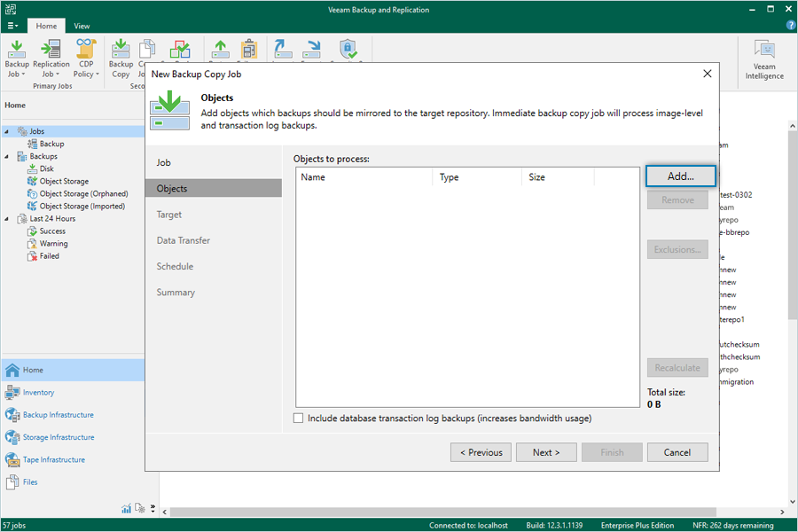The width and height of the screenshot is (798, 532).
Task: Click the Remove button
Action: (x=677, y=200)
